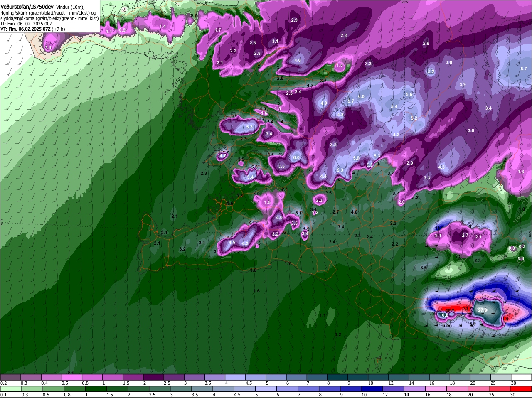
Task: Select the bright pink top legend swatch between 0.5 and 0.8
Action: pos(72,377)
